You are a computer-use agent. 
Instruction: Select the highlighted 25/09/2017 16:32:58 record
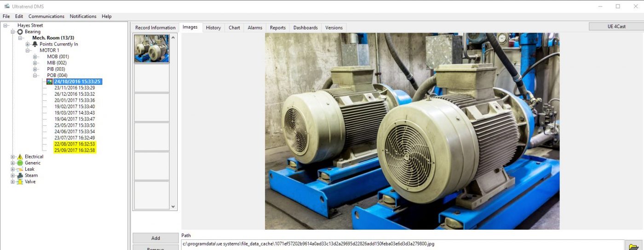click(75, 151)
